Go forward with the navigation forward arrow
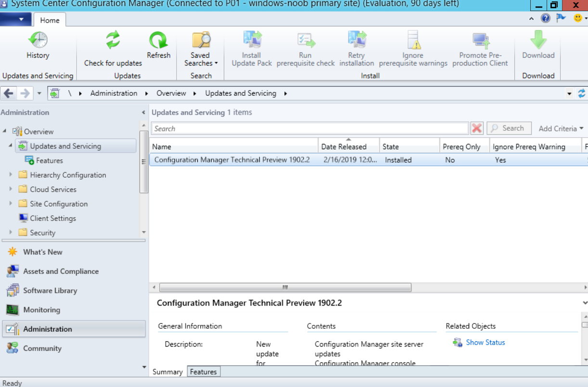 [x=25, y=93]
